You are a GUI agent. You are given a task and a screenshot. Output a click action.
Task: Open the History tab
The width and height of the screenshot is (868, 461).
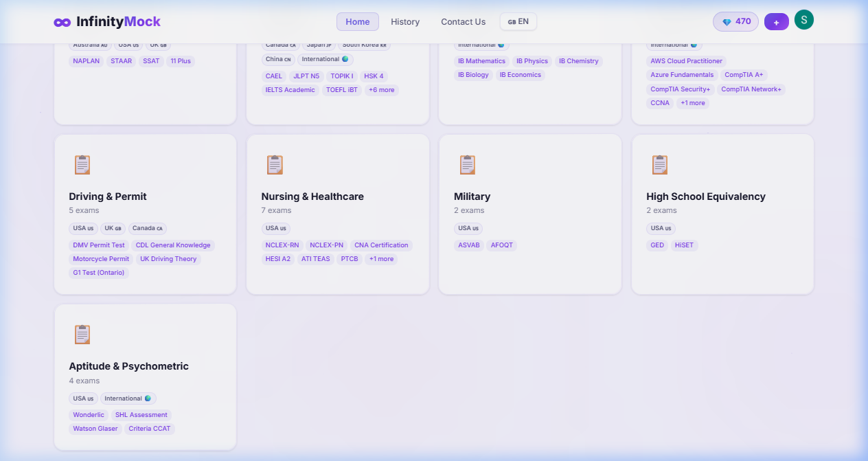tap(405, 22)
